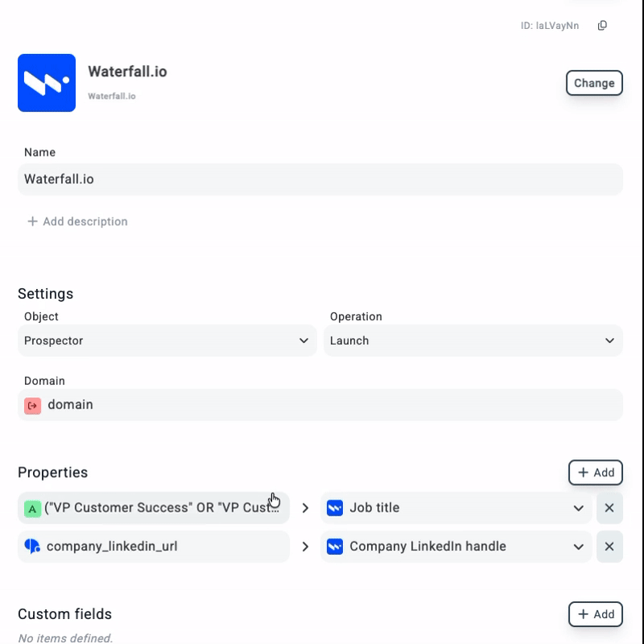Open the Company LinkedIn handle dropdown

[456, 547]
